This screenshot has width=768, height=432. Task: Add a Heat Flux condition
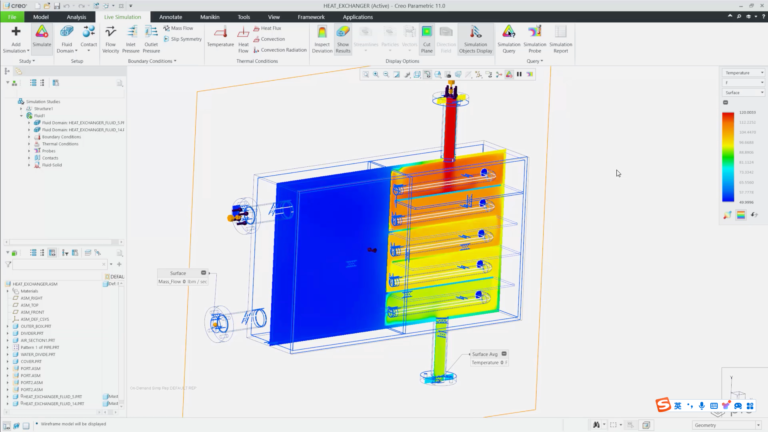[267, 28]
